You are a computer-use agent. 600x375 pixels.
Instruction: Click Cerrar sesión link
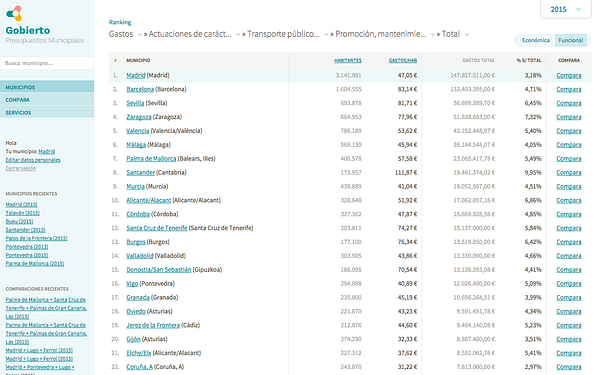click(x=21, y=168)
